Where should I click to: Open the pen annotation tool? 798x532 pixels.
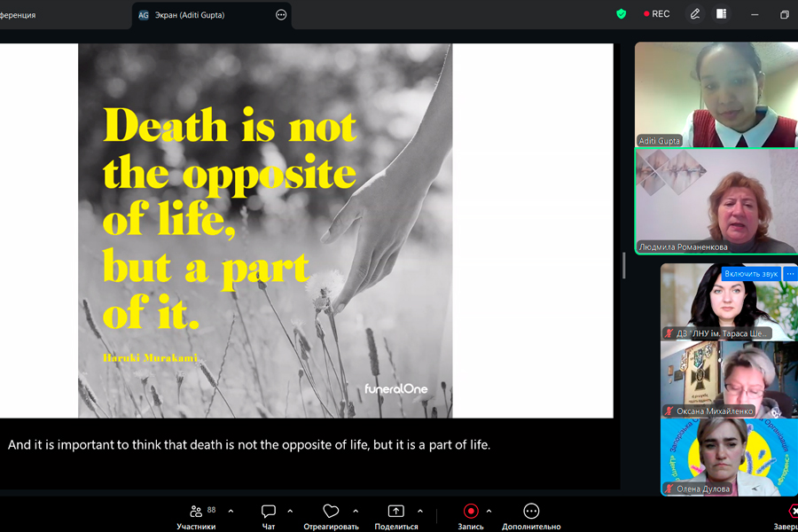click(x=694, y=14)
